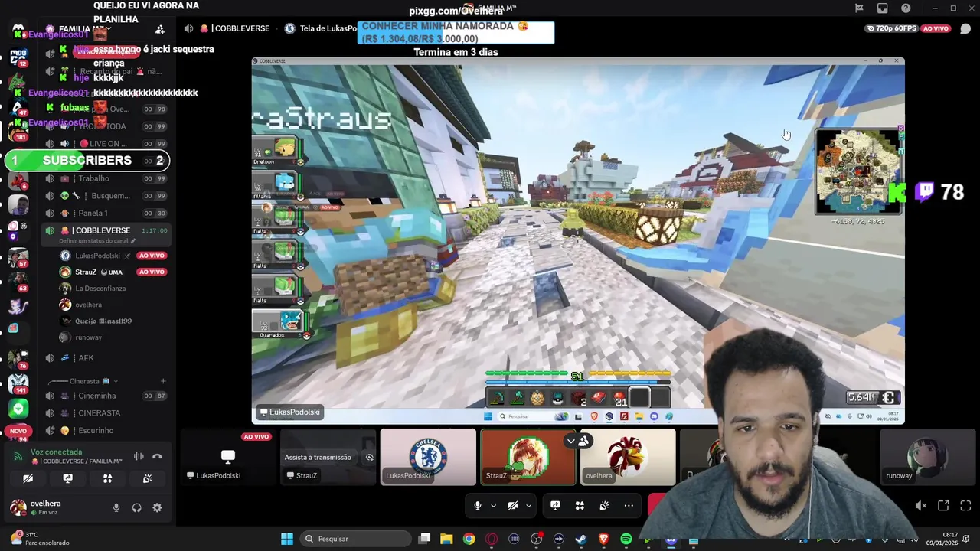Open soundboard icon in call bar
The height and width of the screenshot is (551, 980).
click(604, 506)
